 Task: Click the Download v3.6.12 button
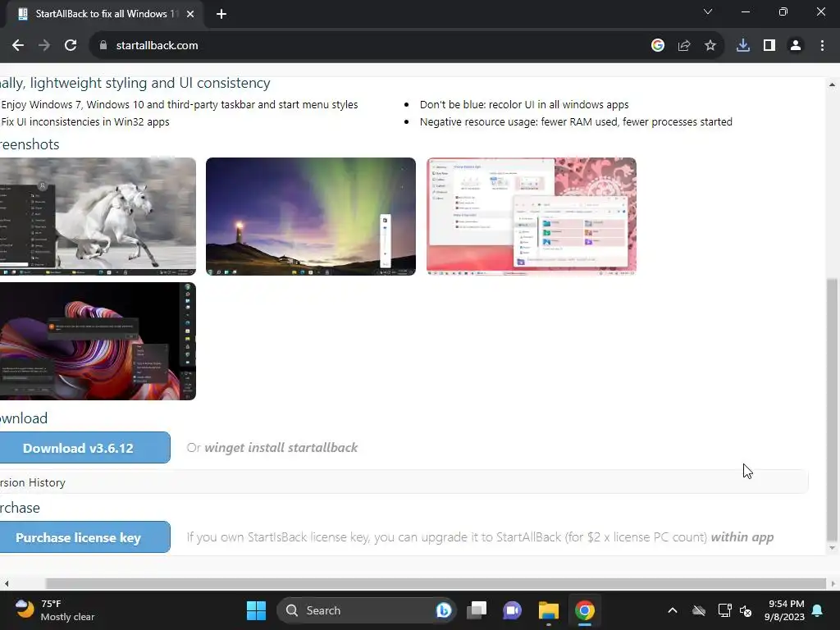coord(85,448)
